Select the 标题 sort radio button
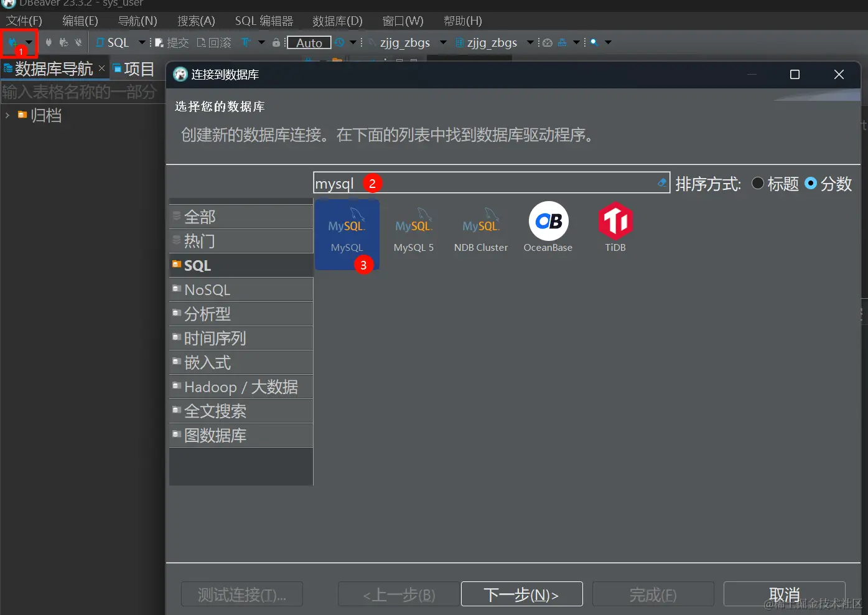 coord(757,184)
